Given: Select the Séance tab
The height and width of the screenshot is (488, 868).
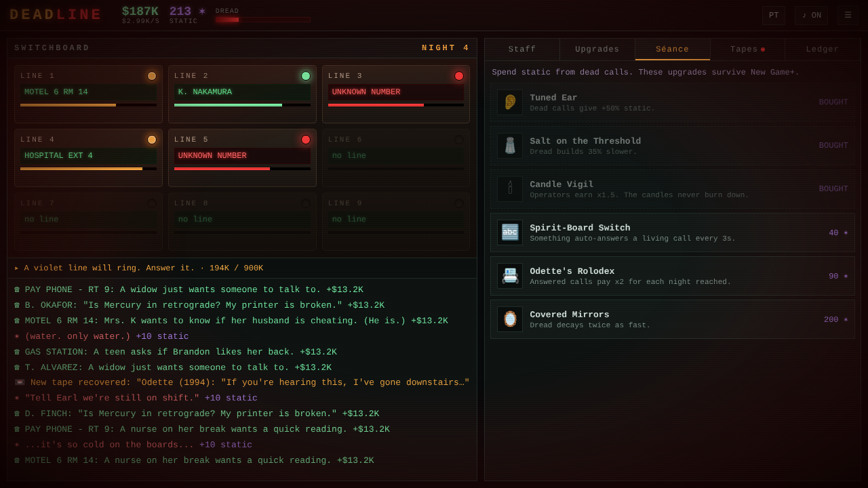Looking at the screenshot, I should coord(673,49).
